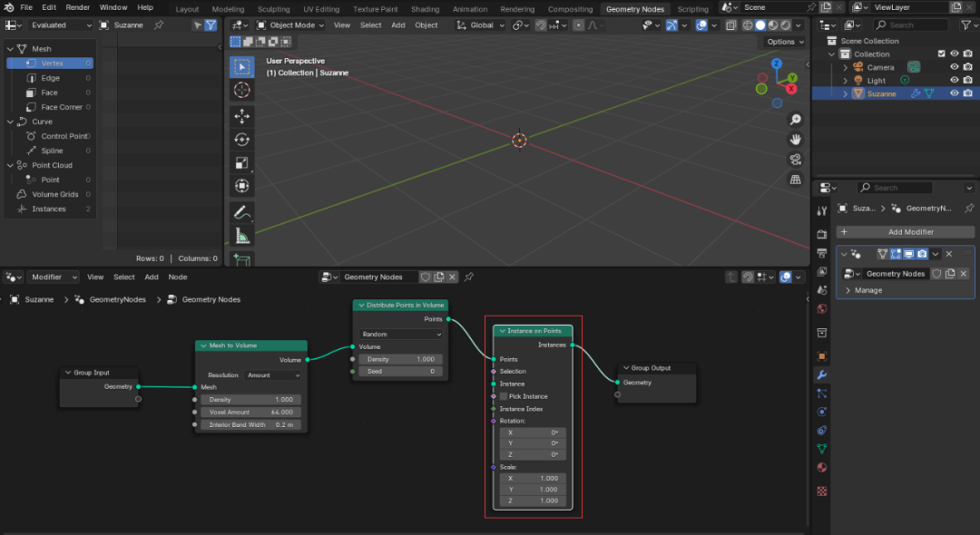Select the Rotate tool

point(242,140)
